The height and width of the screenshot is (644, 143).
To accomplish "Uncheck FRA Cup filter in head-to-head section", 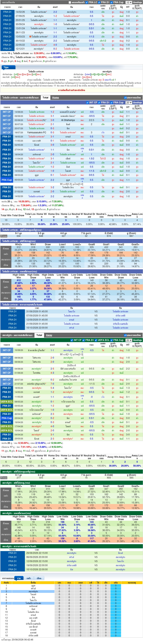I will click(x=111, y=2).
